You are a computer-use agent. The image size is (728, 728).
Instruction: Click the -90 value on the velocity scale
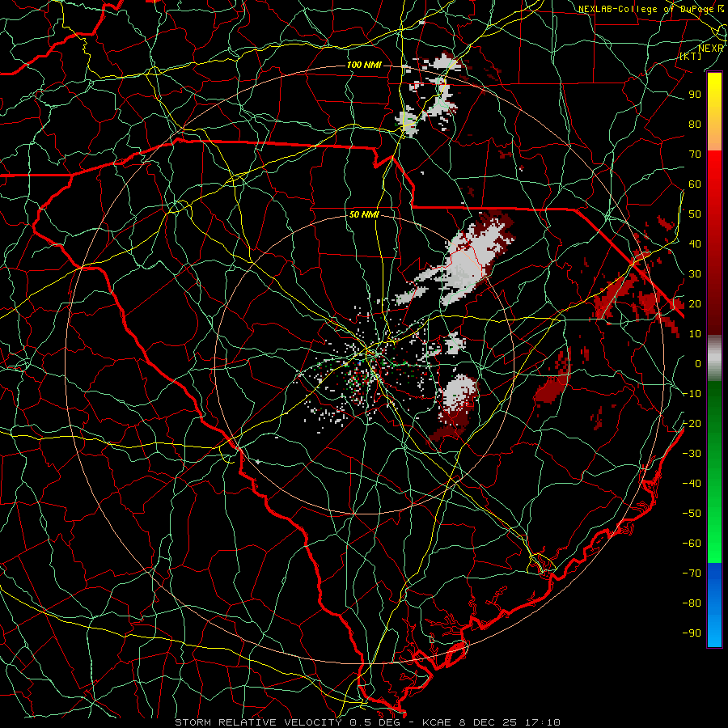[692, 633]
